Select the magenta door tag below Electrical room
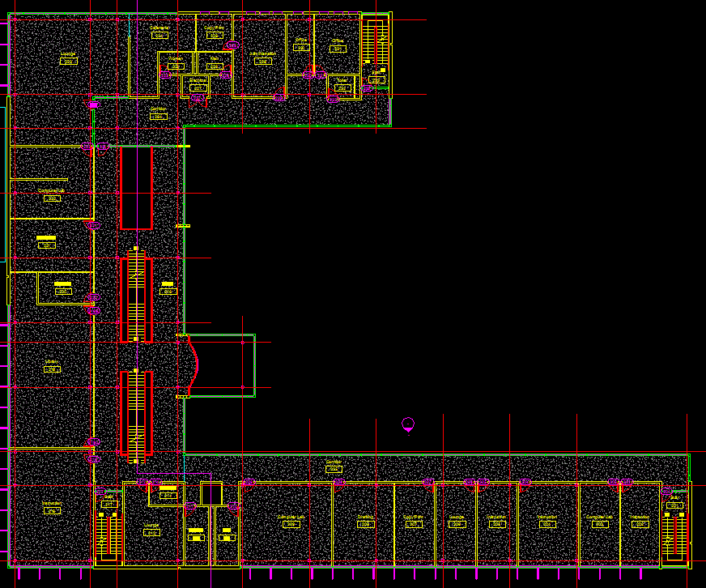Image resolution: width=706 pixels, height=588 pixels. pos(198,99)
